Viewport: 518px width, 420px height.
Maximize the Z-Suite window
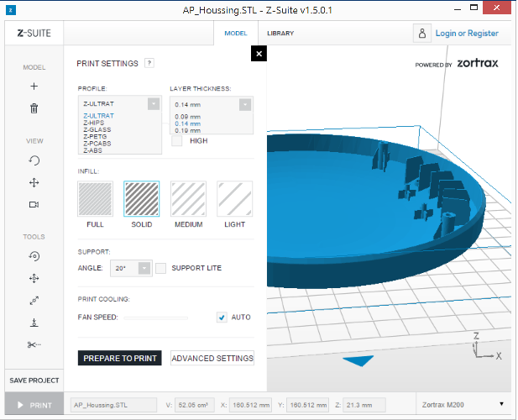474,8
